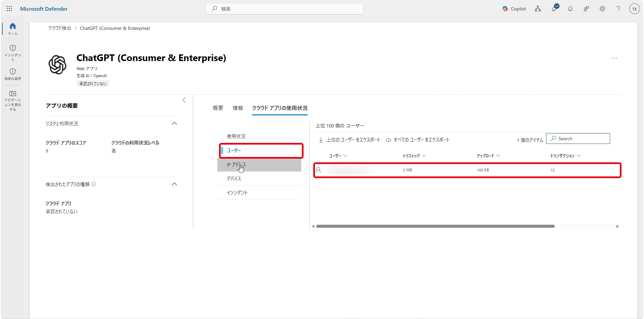The width and height of the screenshot is (644, 319).
Task: Select 使用状況 in the side list
Action: pyautogui.click(x=259, y=137)
